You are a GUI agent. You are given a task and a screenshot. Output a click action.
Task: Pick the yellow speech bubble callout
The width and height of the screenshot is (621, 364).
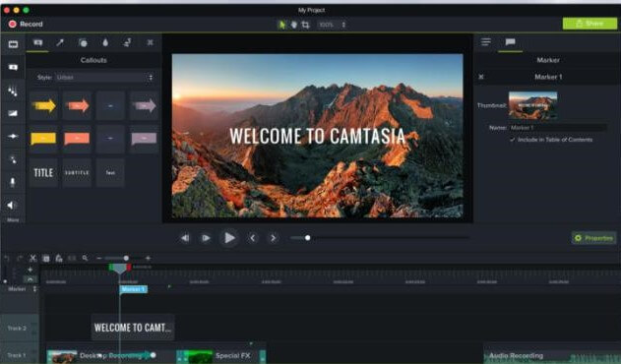[43, 139]
